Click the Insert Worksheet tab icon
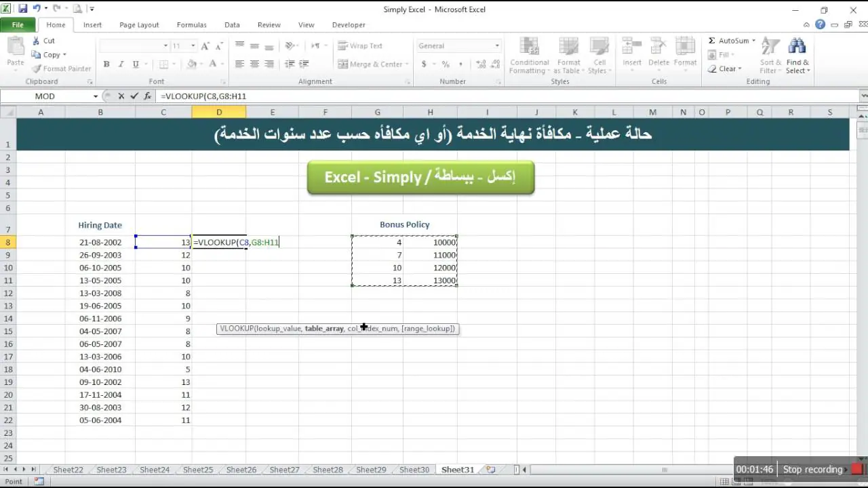This screenshot has width=868, height=488. tap(491, 469)
